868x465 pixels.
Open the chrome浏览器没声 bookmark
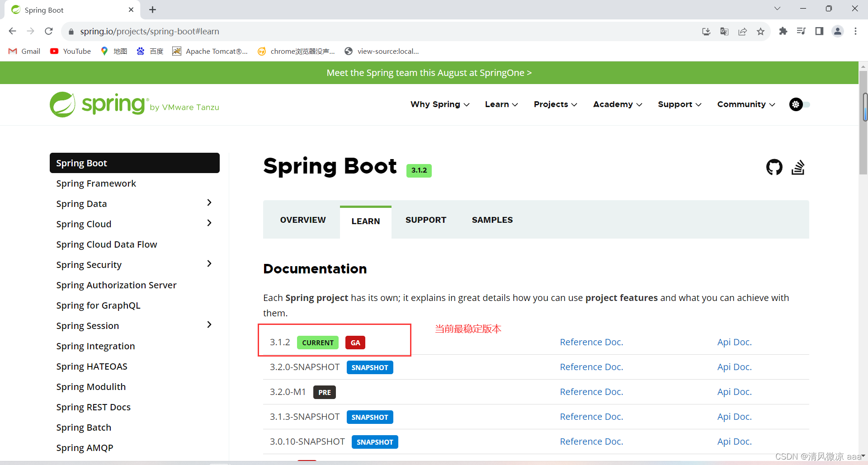297,51
